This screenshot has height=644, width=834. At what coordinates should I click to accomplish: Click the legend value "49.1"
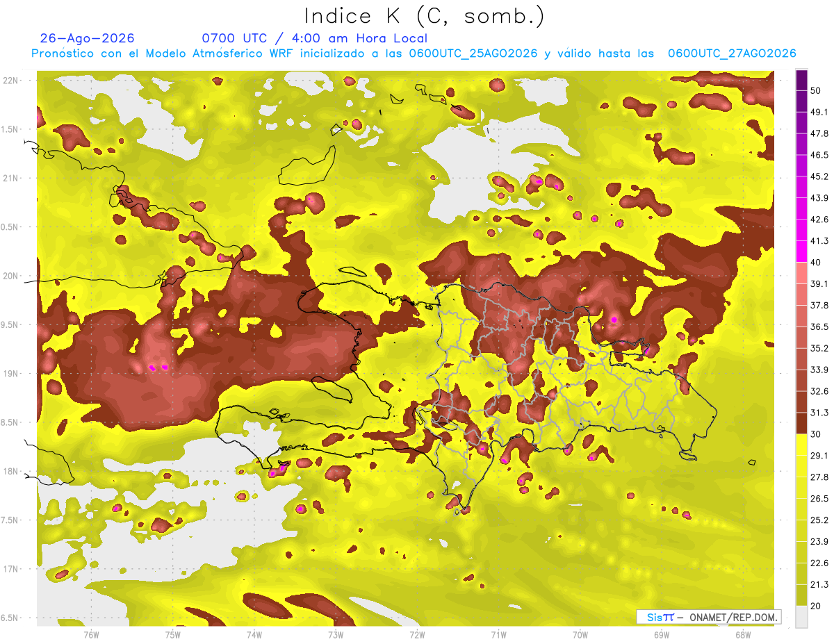[x=819, y=112]
